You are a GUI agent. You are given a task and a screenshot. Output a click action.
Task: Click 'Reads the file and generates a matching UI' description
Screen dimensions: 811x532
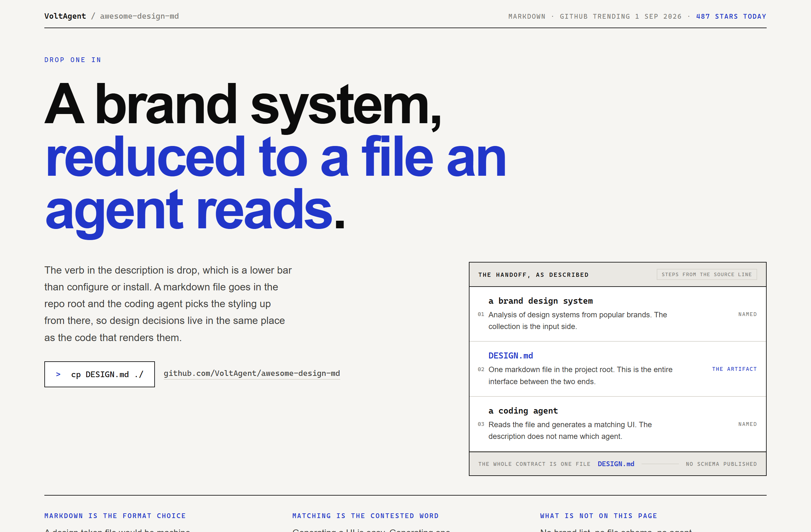[x=570, y=430]
